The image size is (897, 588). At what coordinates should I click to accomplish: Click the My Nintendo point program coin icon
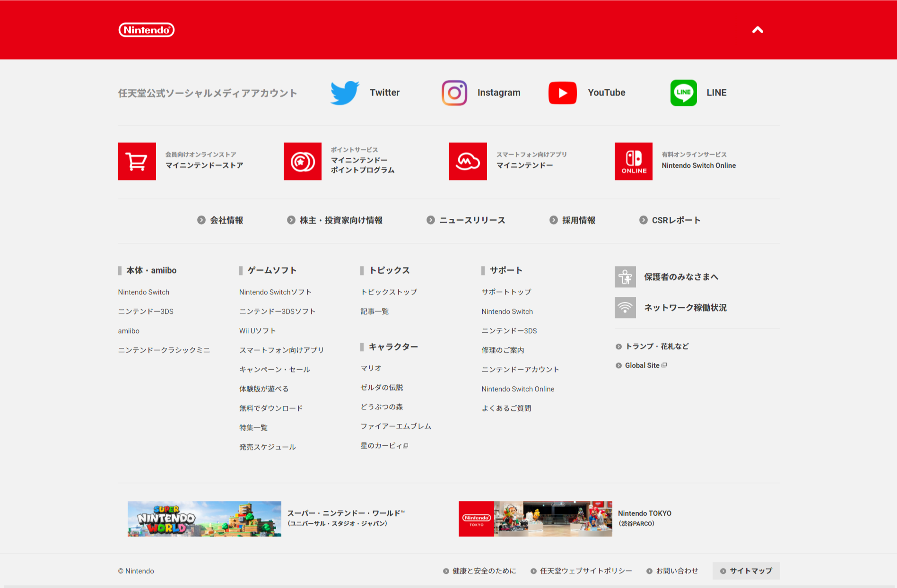303,161
